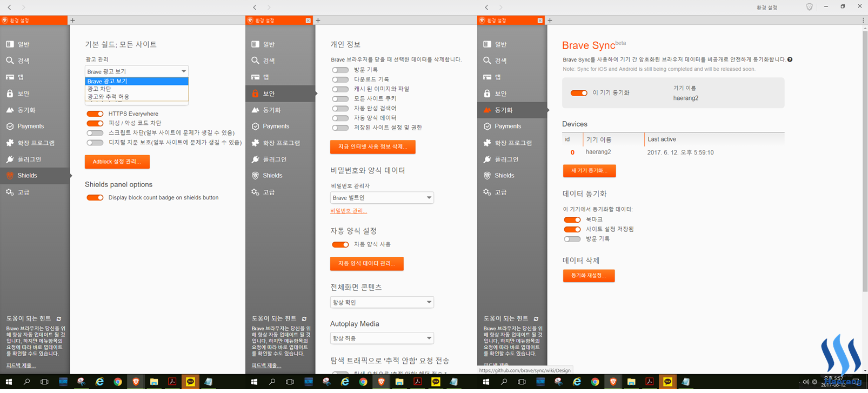Click the Brave lion icon in the title bar

tap(809, 7)
